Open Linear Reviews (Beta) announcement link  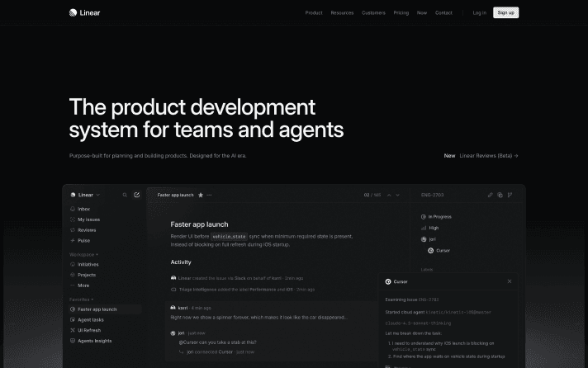(x=489, y=155)
